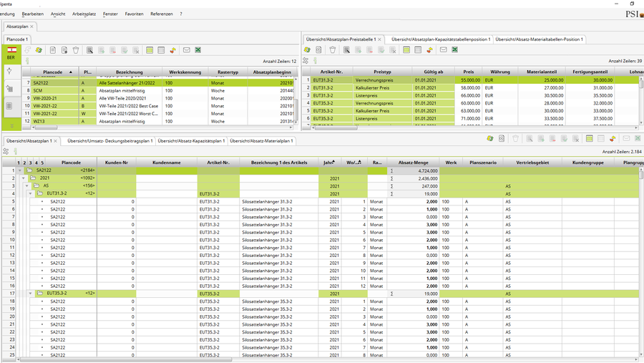The image size is (644, 363).
Task: Click the trash delete icon in the Plancode toolbar
Action: [76, 50]
